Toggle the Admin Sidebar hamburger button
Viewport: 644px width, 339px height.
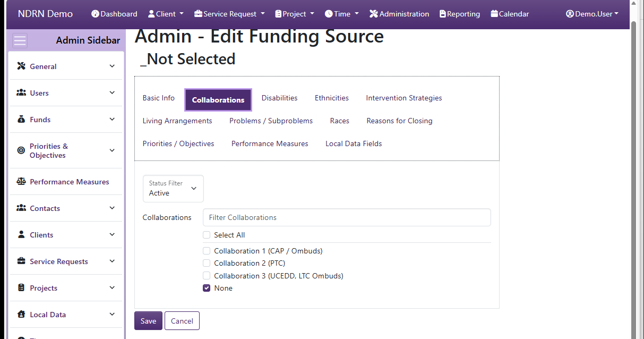coord(20,41)
